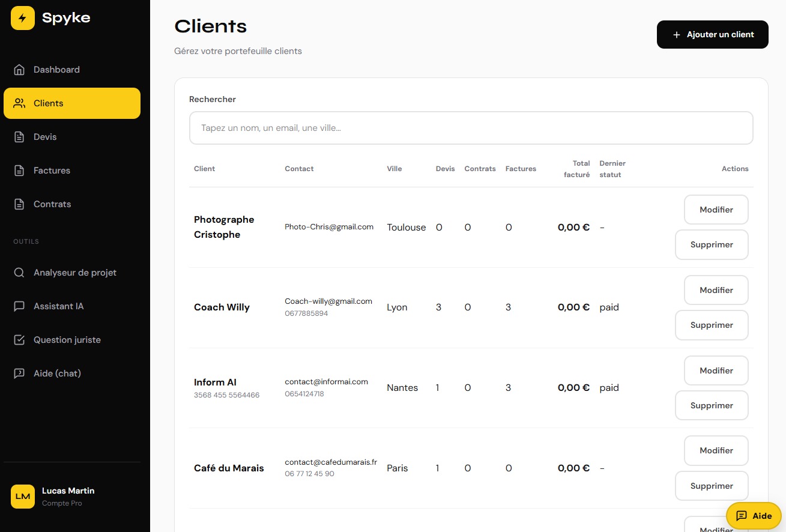Open the floating Aide chat button
Image resolution: width=786 pixels, height=532 pixels.
[x=754, y=516]
